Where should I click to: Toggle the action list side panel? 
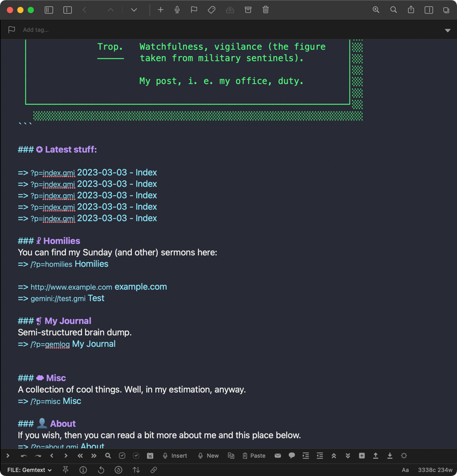click(429, 10)
